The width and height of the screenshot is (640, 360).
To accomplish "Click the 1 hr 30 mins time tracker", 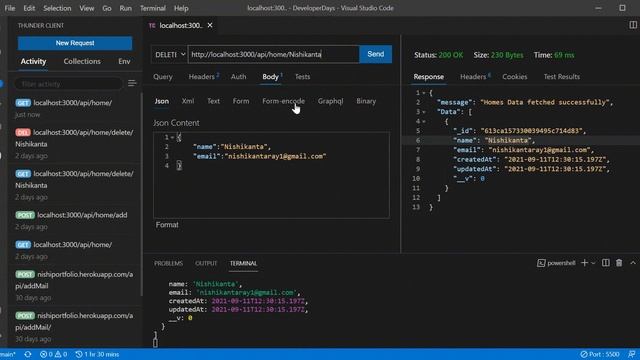I will click(97, 354).
